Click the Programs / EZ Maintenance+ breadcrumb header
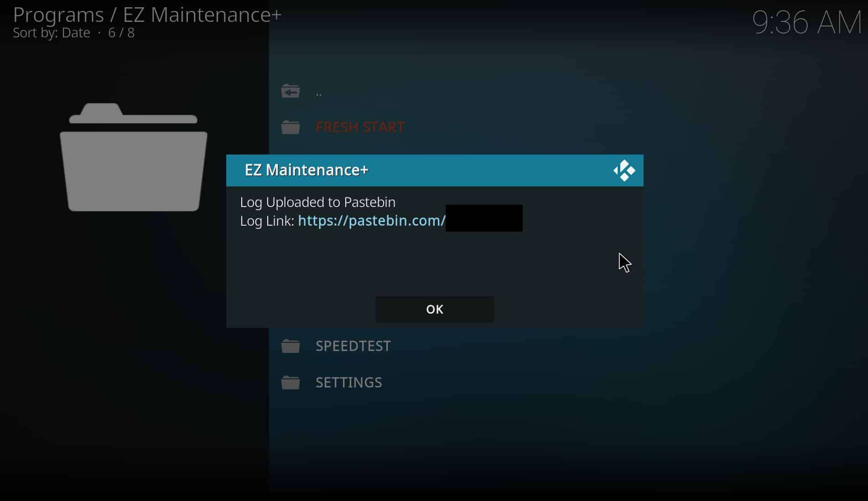This screenshot has height=501, width=868. 147,15
